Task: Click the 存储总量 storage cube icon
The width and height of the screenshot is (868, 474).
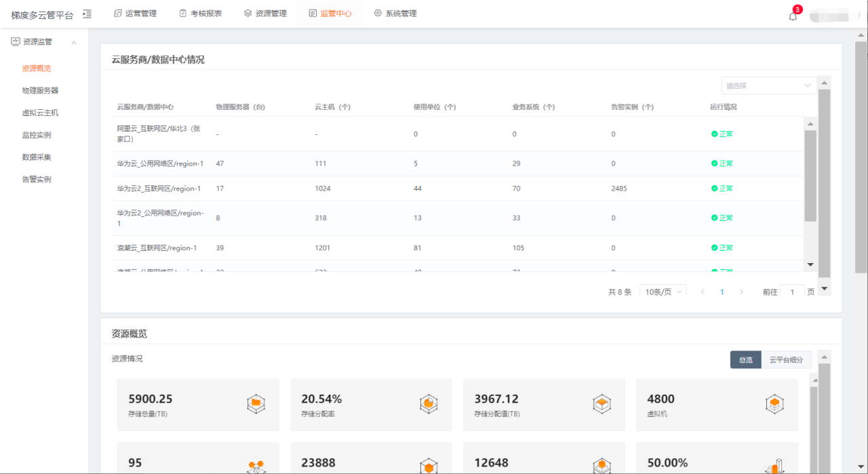Action: click(256, 404)
